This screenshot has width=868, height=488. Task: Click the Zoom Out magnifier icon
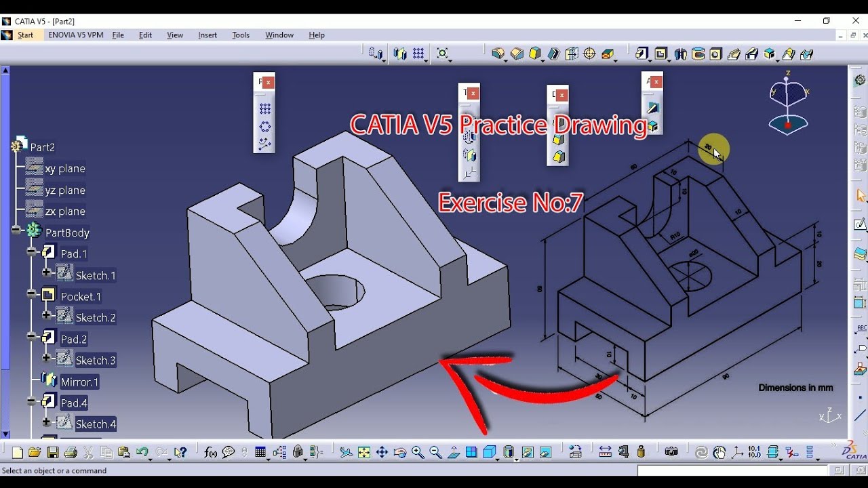[x=435, y=452]
